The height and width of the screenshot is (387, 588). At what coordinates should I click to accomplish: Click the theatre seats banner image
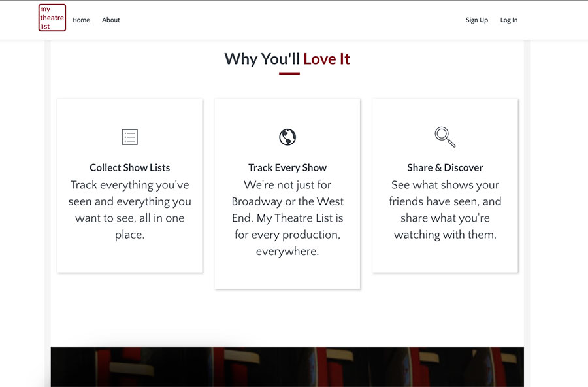(x=287, y=367)
